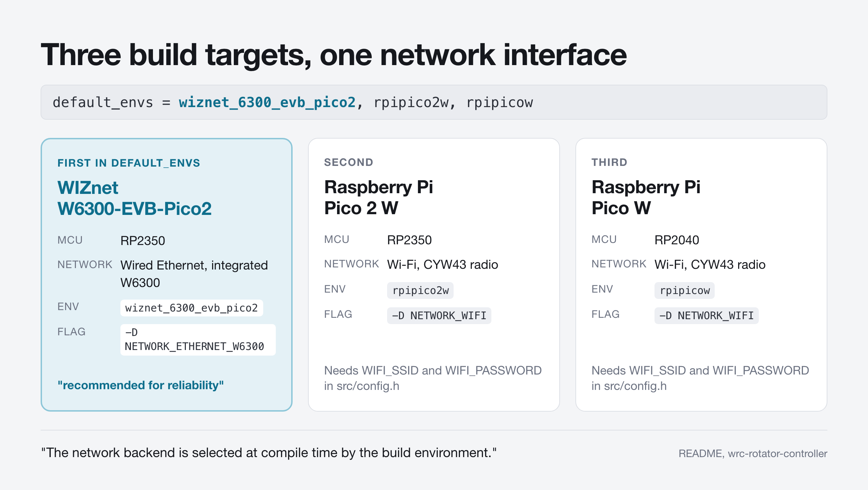Click 'Wi-Fi, CYW43 radio' in the Pico W card

tap(710, 265)
